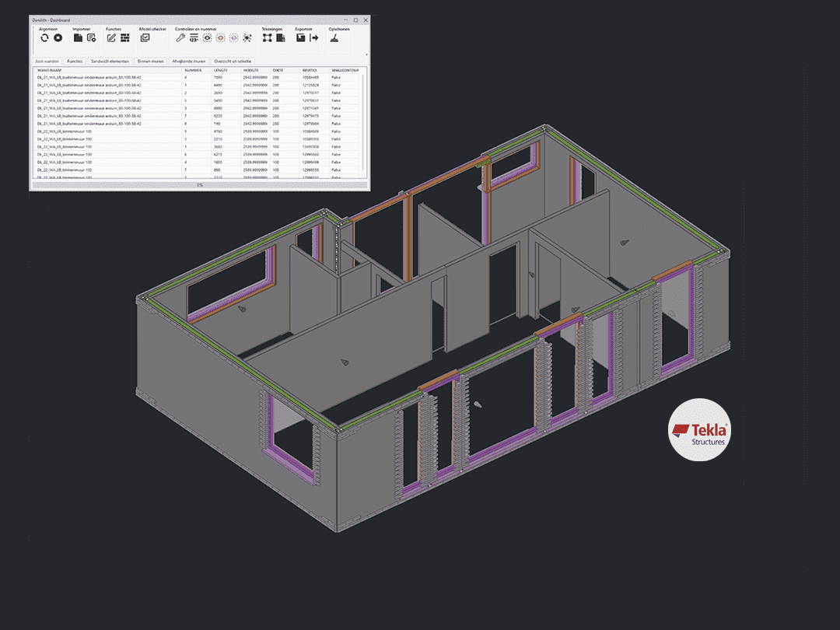Open the Binnen muren tab
Image resolution: width=840 pixels, height=630 pixels.
tap(150, 61)
